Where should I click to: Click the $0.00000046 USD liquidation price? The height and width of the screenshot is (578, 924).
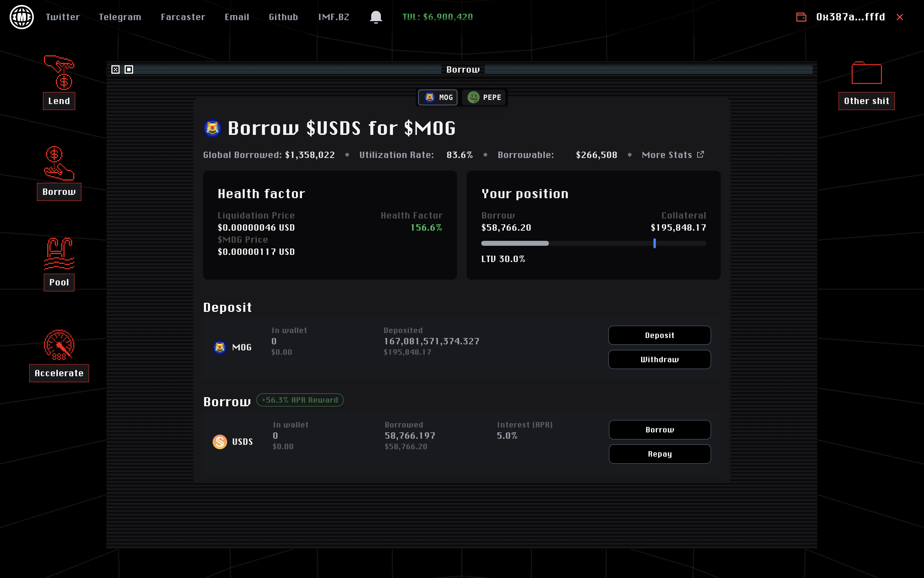(x=256, y=227)
